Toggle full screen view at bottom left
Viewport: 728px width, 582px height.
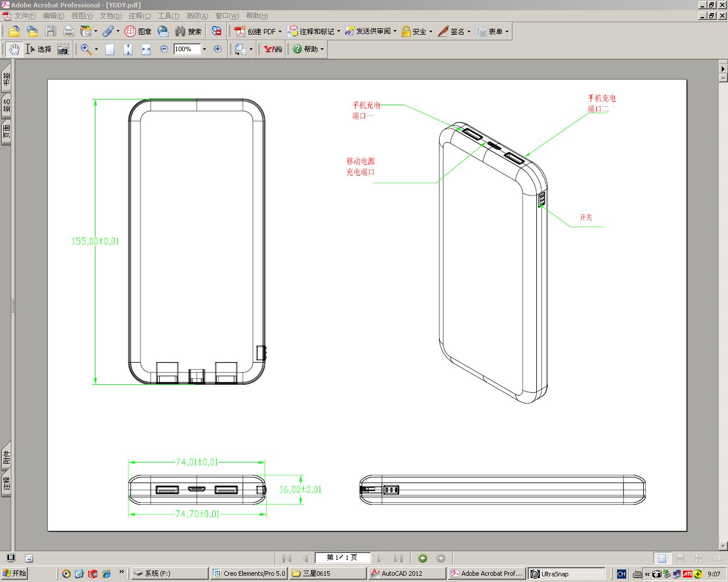point(10,558)
